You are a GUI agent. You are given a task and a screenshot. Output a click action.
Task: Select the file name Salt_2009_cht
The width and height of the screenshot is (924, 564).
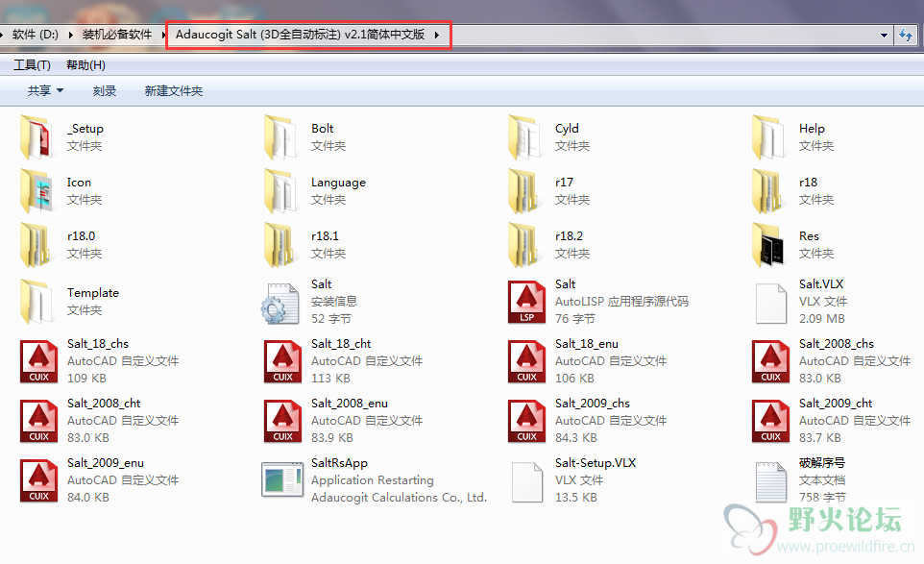836,404
